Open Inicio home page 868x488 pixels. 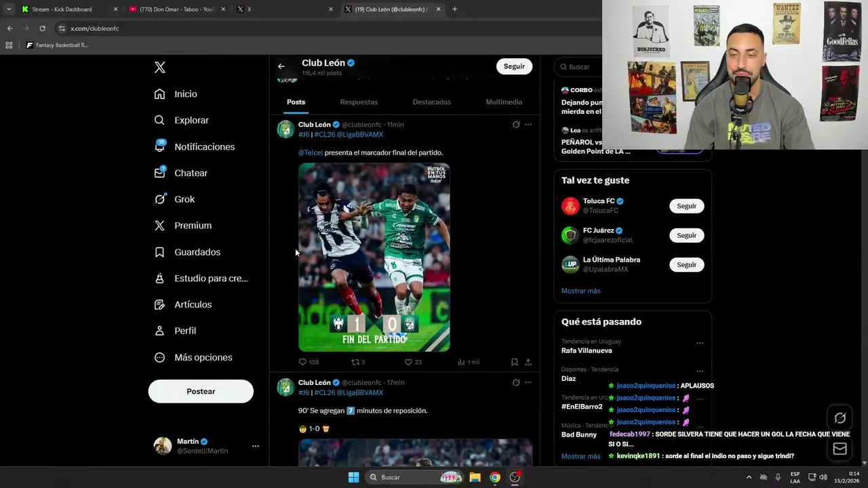tap(176, 94)
